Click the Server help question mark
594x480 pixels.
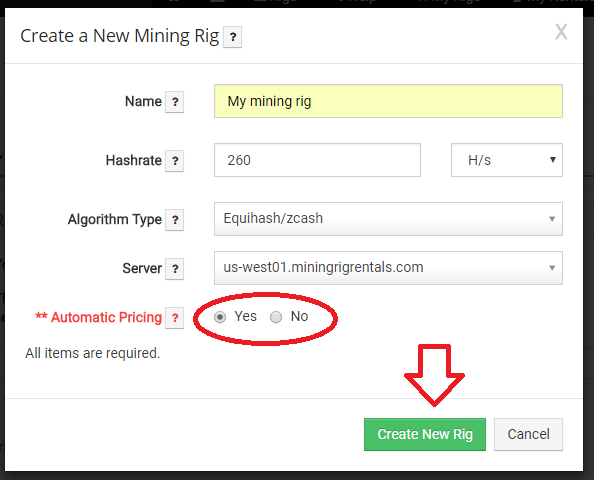pos(175,269)
